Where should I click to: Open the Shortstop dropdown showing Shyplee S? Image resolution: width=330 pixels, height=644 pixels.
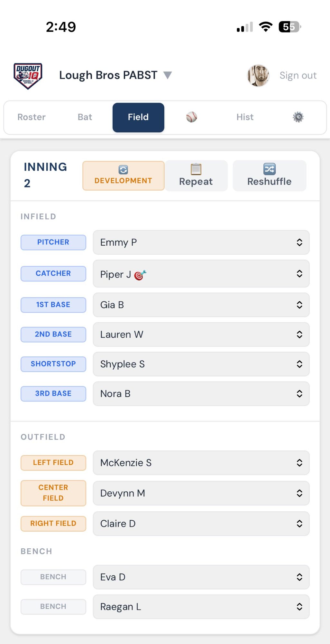coord(201,364)
